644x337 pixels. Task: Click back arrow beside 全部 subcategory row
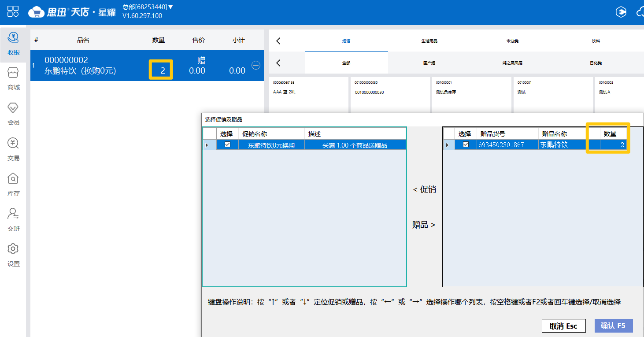pyautogui.click(x=278, y=63)
